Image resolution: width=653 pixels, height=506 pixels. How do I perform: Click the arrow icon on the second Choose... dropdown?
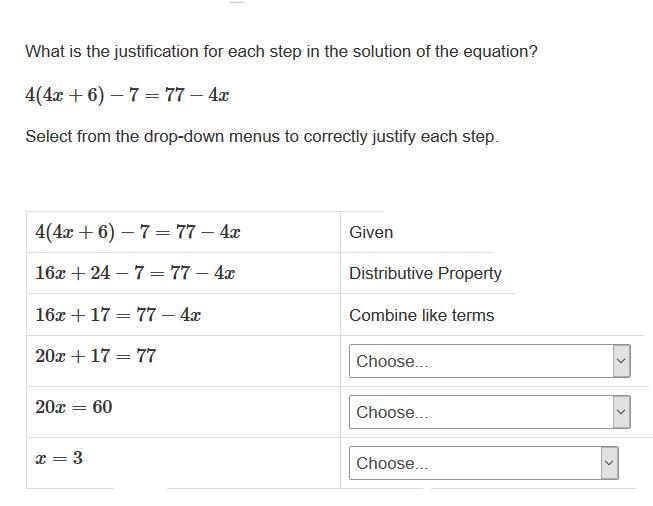(621, 412)
